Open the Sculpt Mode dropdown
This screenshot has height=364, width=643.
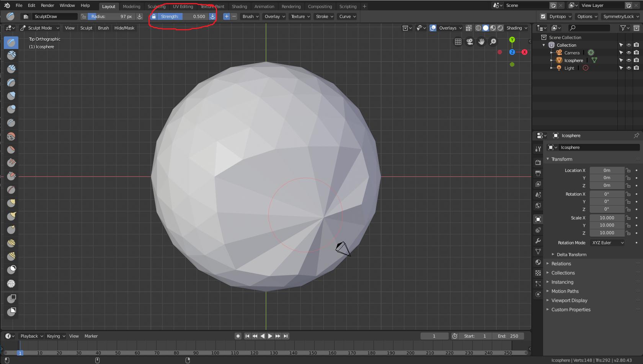[40, 28]
